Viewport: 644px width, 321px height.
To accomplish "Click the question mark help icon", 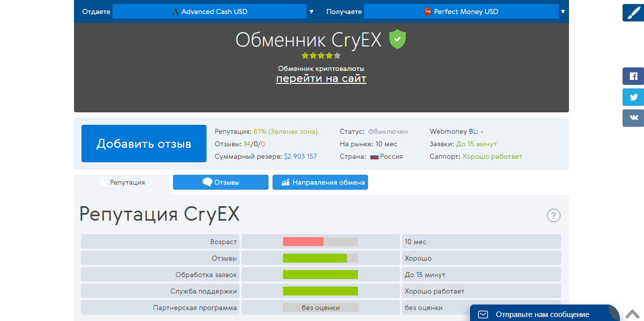I will click(553, 216).
